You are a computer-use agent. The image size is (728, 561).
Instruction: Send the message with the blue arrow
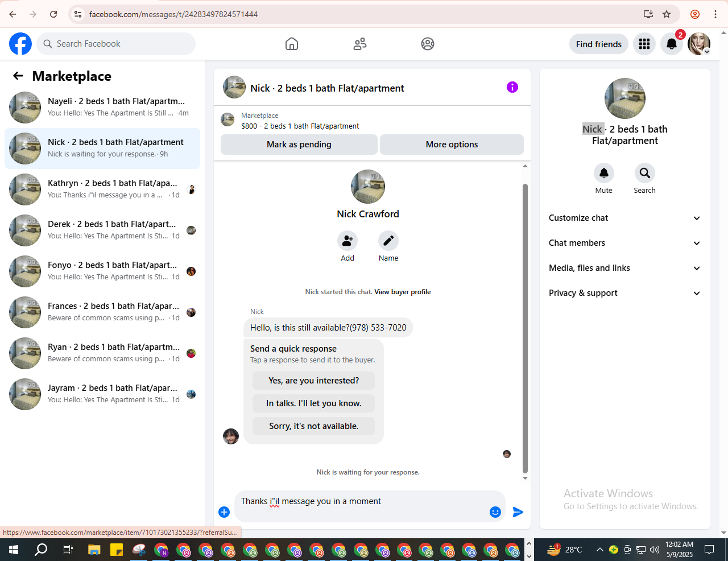point(518,512)
